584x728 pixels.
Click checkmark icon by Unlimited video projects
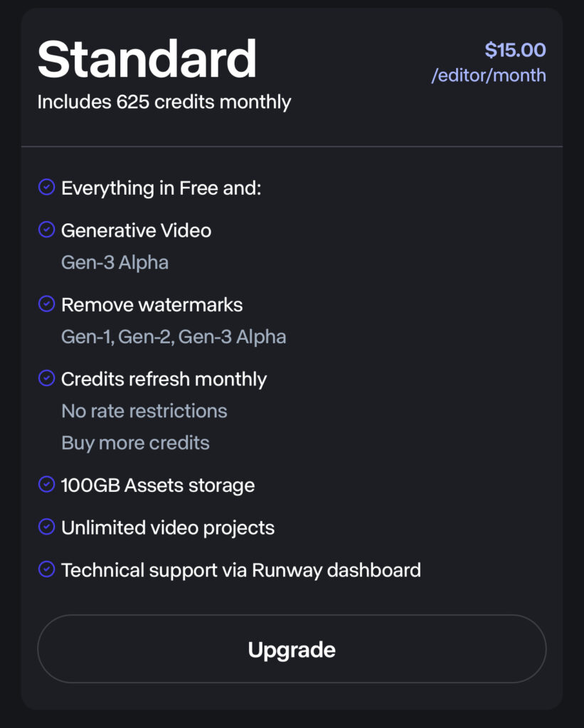click(x=46, y=527)
